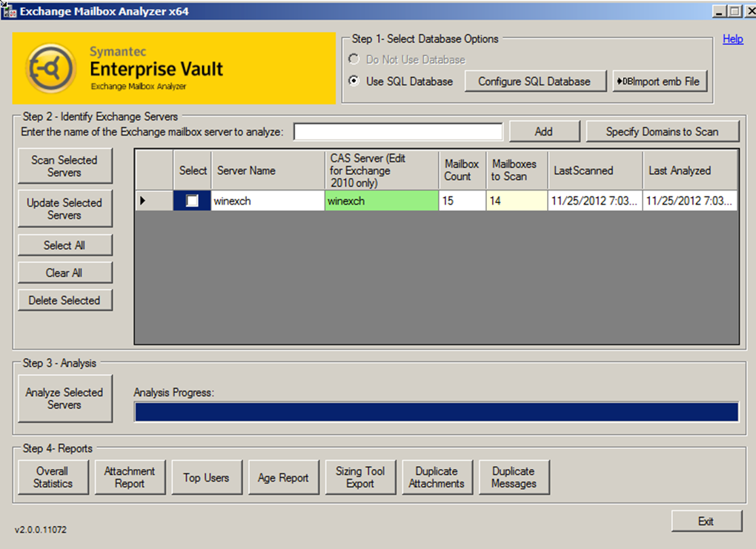Select the 'winexch' Server Name cell

[268, 201]
